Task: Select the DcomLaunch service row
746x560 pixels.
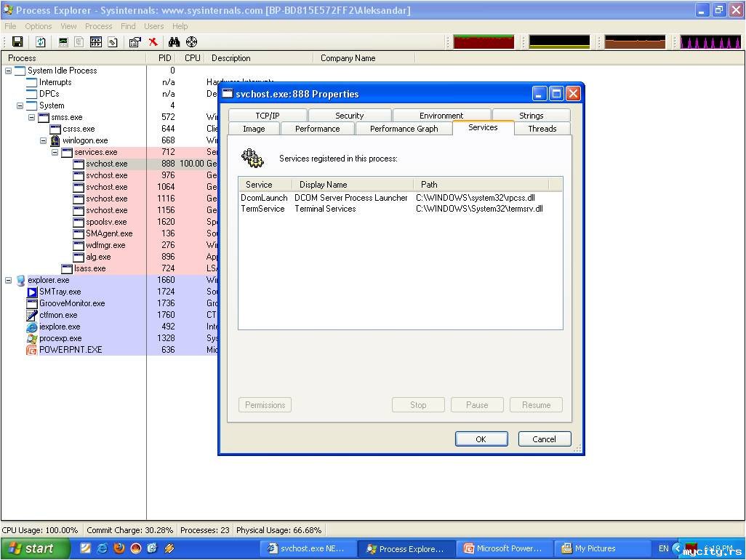Action: point(400,197)
